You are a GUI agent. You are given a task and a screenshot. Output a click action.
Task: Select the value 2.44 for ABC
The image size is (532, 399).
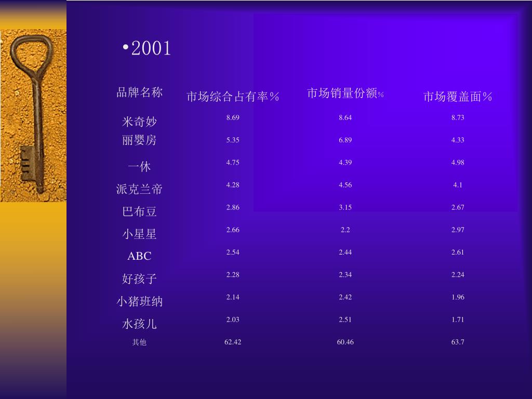[345, 252]
